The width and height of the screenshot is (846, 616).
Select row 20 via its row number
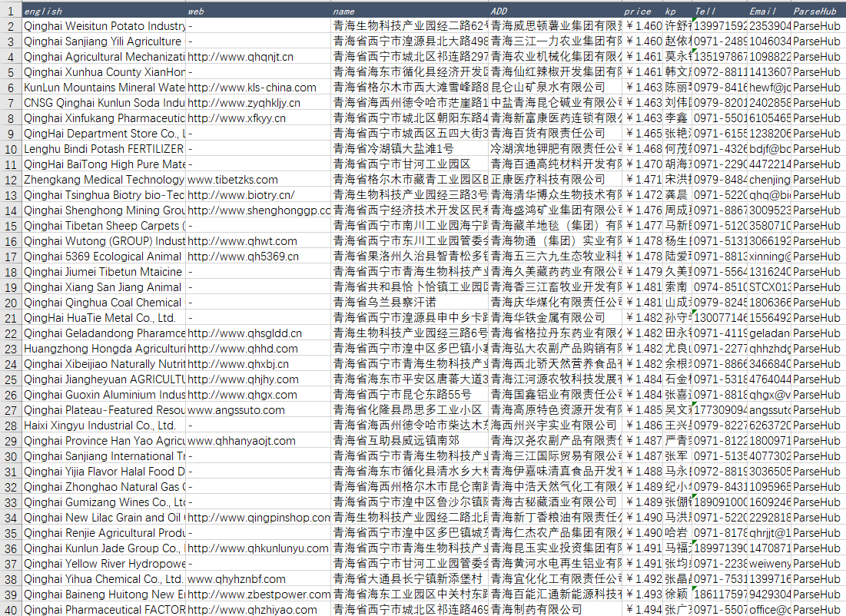pyautogui.click(x=11, y=303)
